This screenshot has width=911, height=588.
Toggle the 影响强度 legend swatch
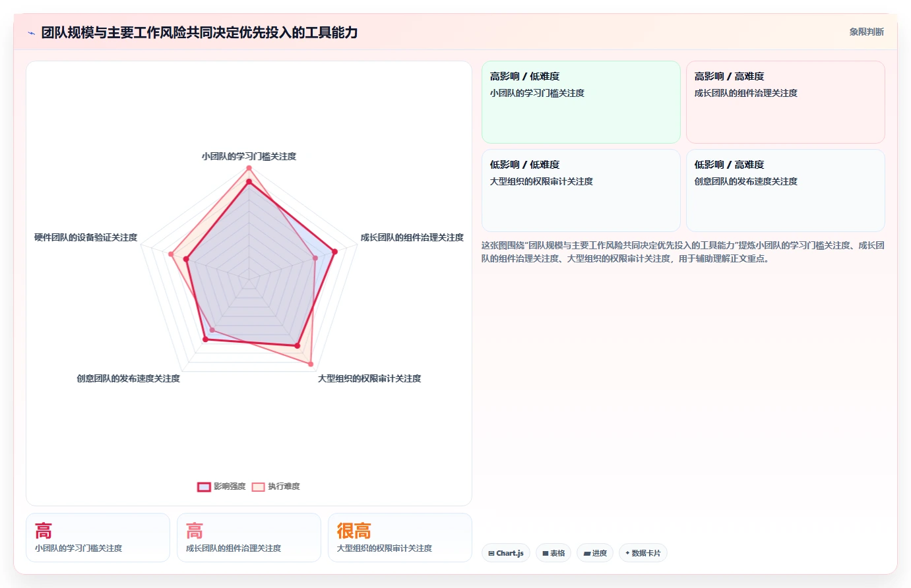pos(204,486)
